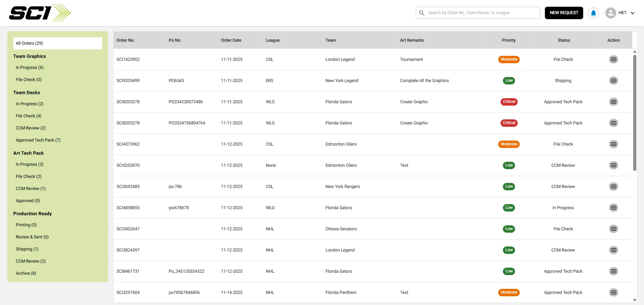The width and height of the screenshot is (644, 305).
Task: Click the user avatar icon
Action: click(610, 13)
